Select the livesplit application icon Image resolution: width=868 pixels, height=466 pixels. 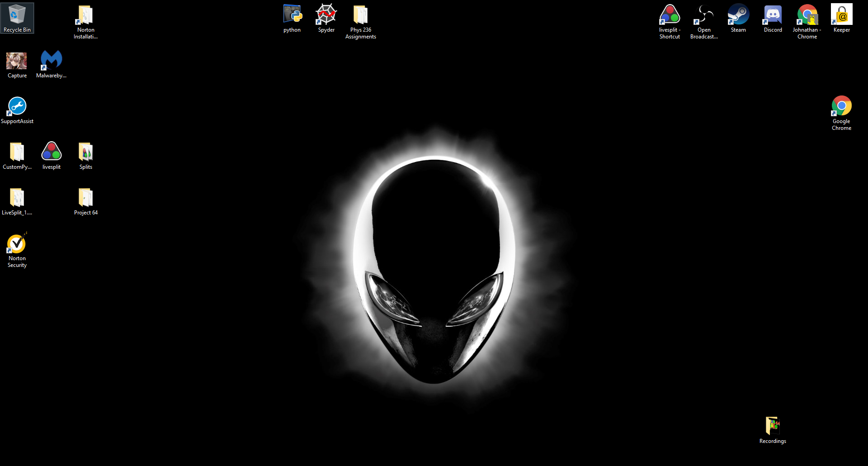point(52,156)
